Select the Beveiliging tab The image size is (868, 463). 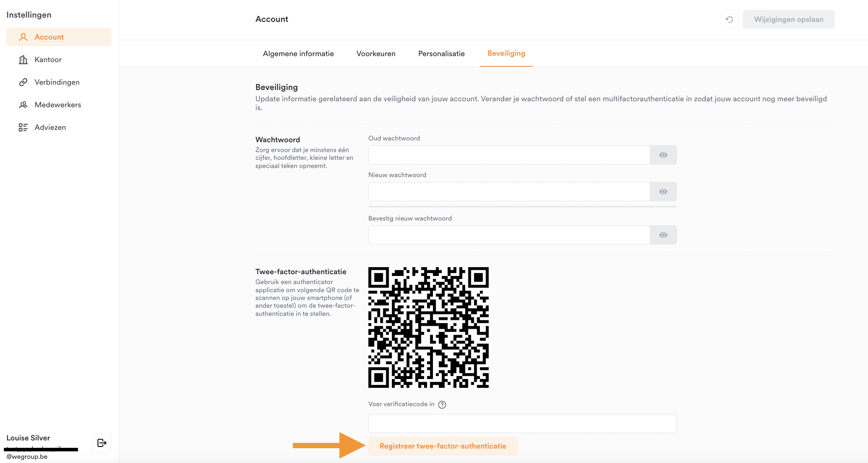506,53
